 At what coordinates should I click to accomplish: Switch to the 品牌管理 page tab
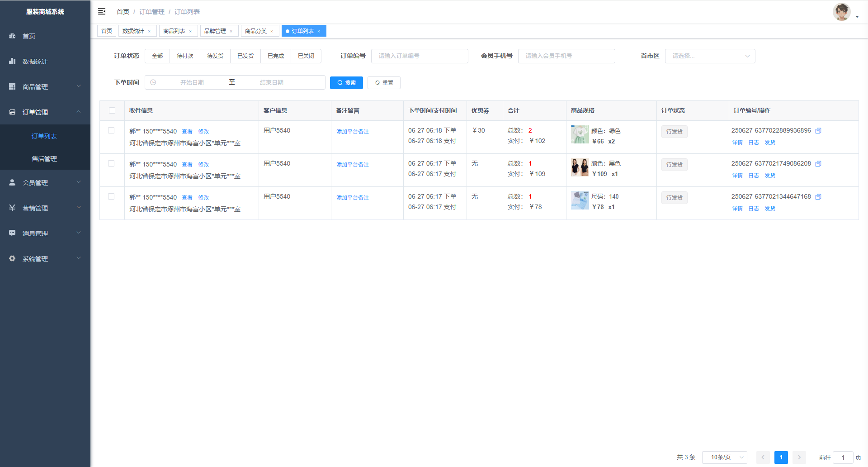click(215, 31)
